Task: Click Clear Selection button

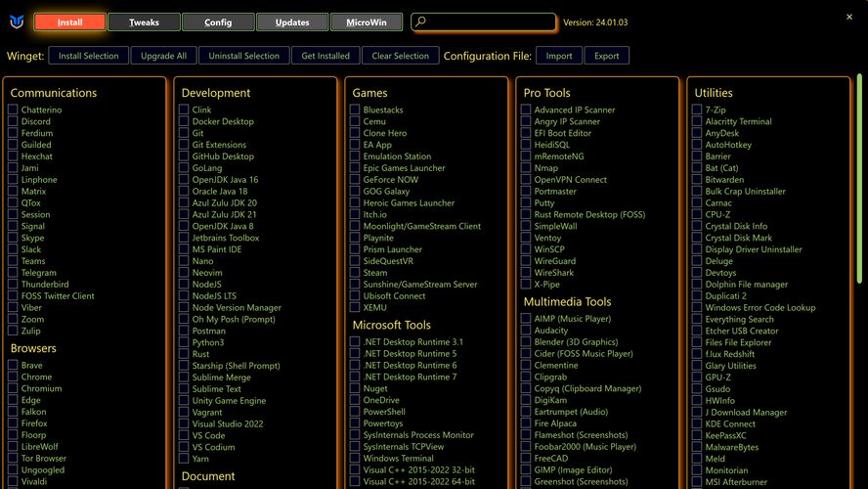Action: 400,56
